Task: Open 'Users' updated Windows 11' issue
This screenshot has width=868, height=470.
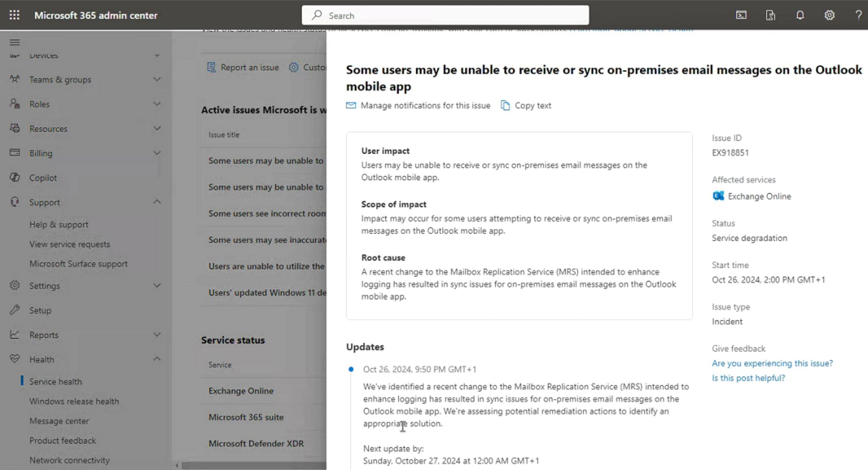Action: 267,292
